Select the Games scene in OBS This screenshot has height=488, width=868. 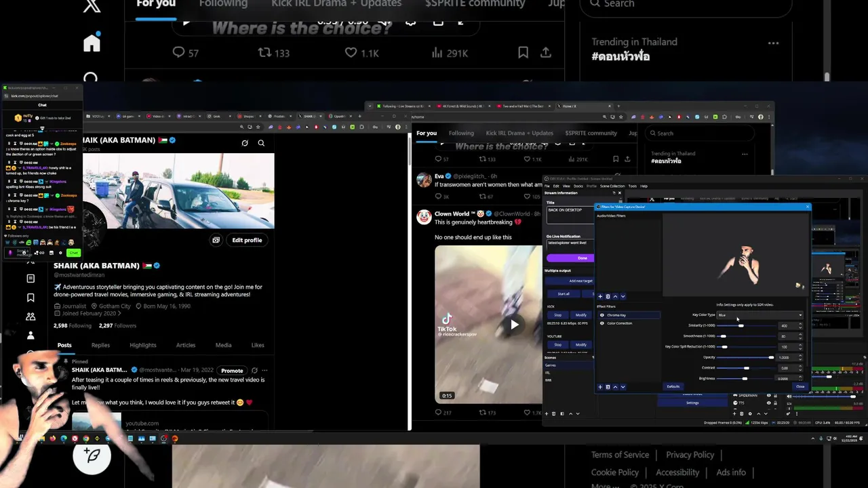[x=568, y=365]
